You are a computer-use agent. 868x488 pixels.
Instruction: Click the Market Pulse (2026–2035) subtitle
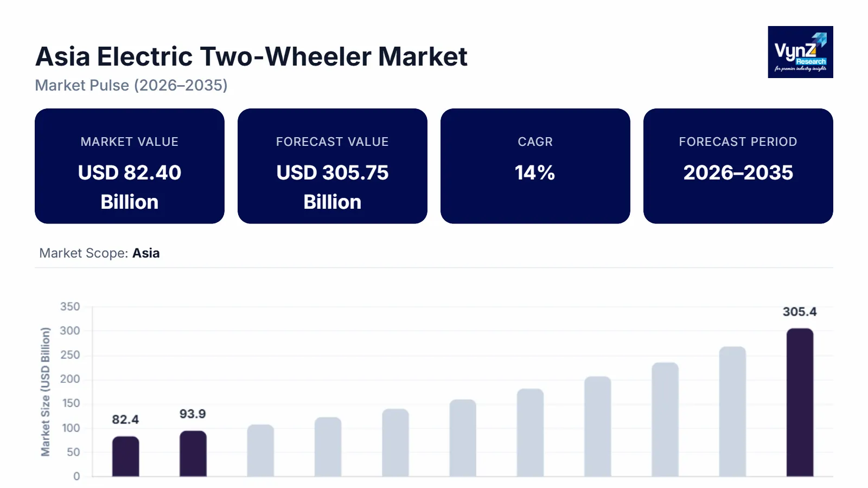[131, 85]
